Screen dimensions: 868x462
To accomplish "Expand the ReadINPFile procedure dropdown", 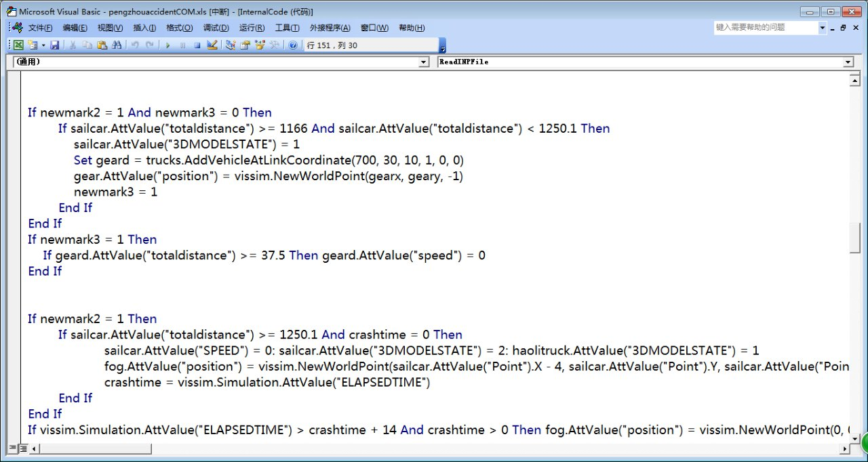I will 848,62.
